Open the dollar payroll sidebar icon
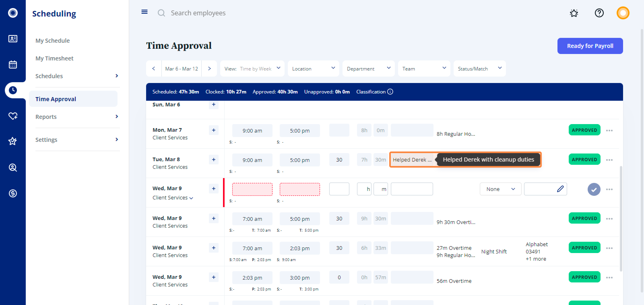 [13, 193]
